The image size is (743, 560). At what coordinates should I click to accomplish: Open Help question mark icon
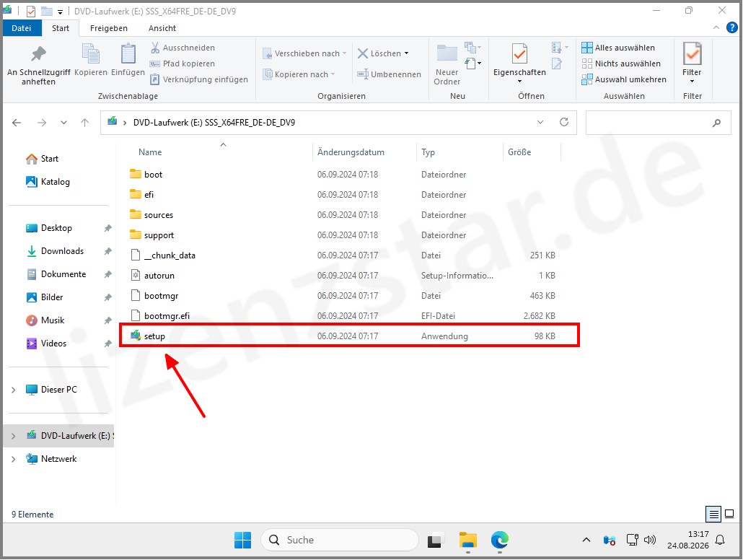pyautogui.click(x=732, y=28)
